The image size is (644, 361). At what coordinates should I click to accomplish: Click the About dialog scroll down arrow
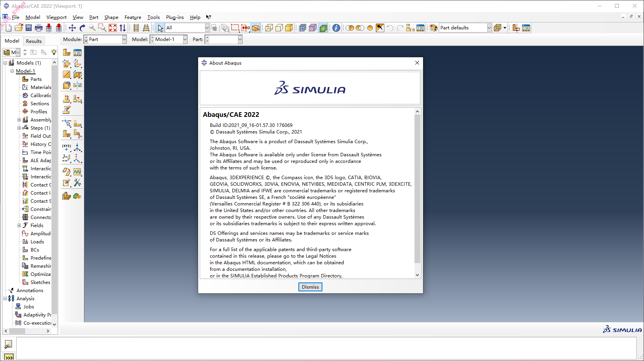417,275
